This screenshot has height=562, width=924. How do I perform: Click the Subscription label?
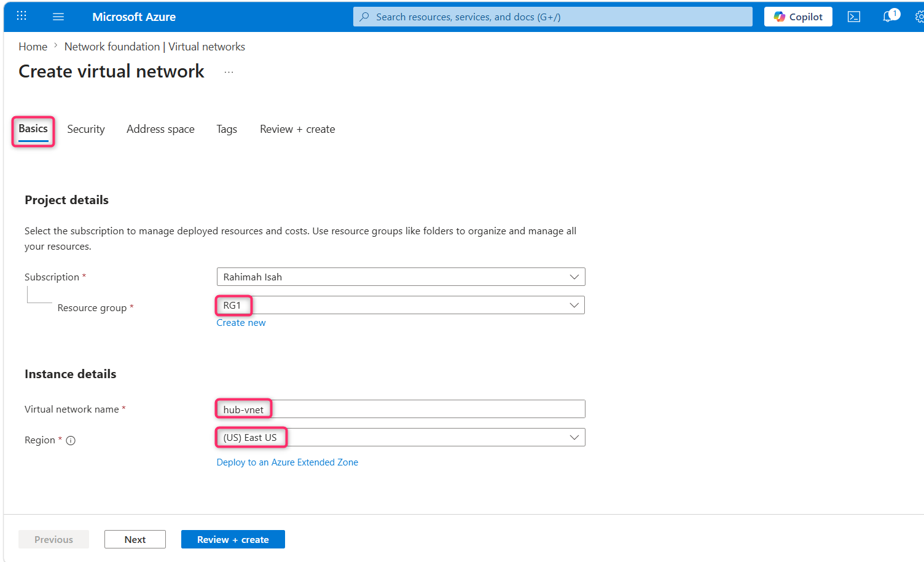pos(52,277)
